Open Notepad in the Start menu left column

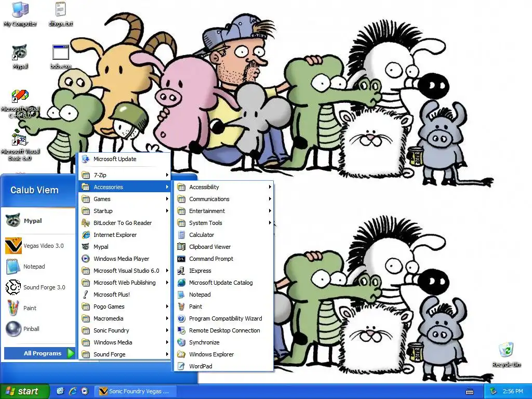tap(38, 267)
